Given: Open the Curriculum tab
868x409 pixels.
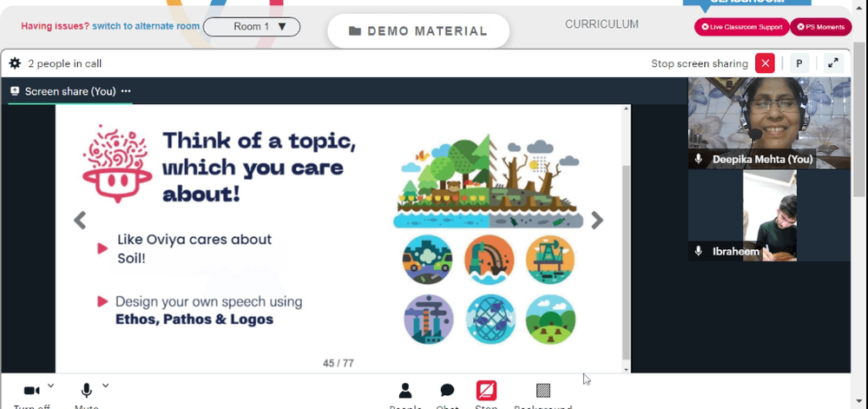Looking at the screenshot, I should [x=602, y=24].
